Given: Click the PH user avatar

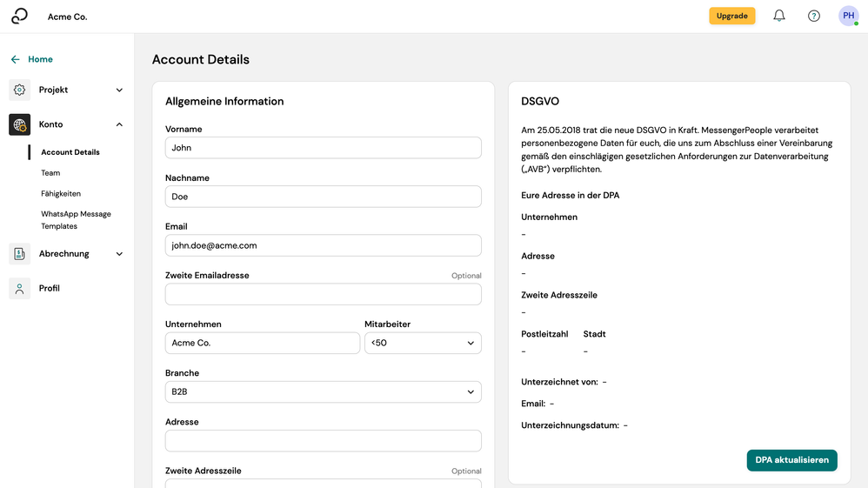Looking at the screenshot, I should pos(848,16).
